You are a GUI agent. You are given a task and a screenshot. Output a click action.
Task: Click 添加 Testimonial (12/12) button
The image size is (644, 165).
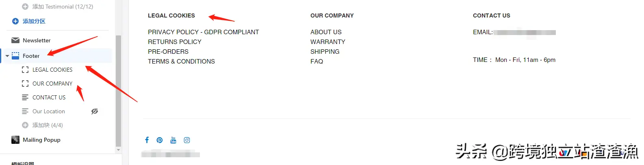(62, 7)
